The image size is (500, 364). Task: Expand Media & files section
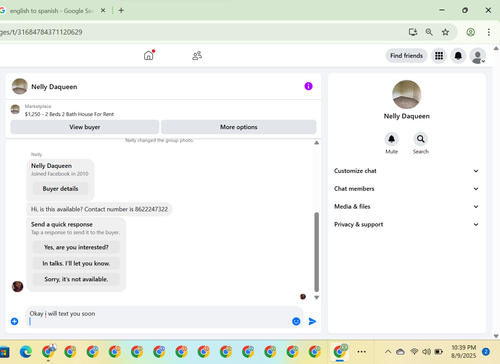point(406,207)
